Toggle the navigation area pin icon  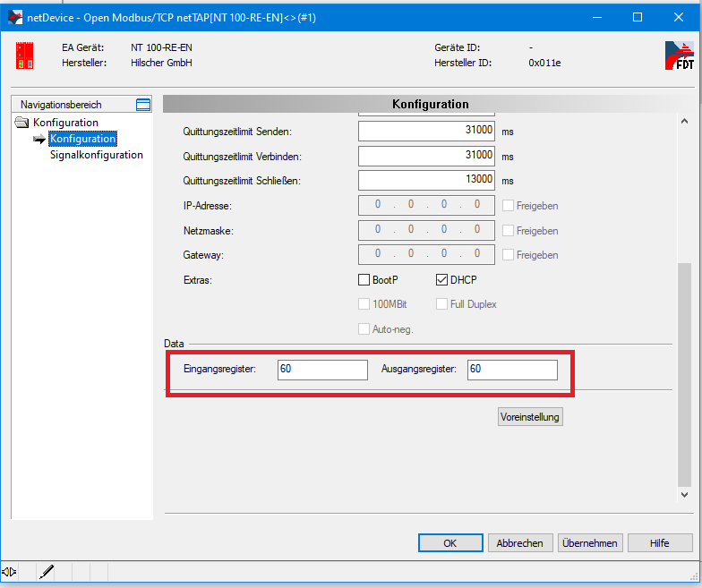[143, 105]
